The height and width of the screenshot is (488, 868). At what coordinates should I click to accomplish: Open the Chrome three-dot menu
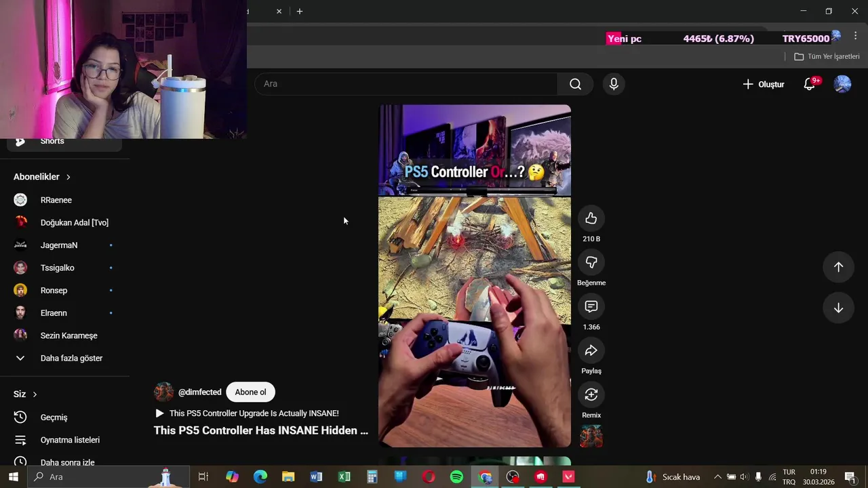856,36
